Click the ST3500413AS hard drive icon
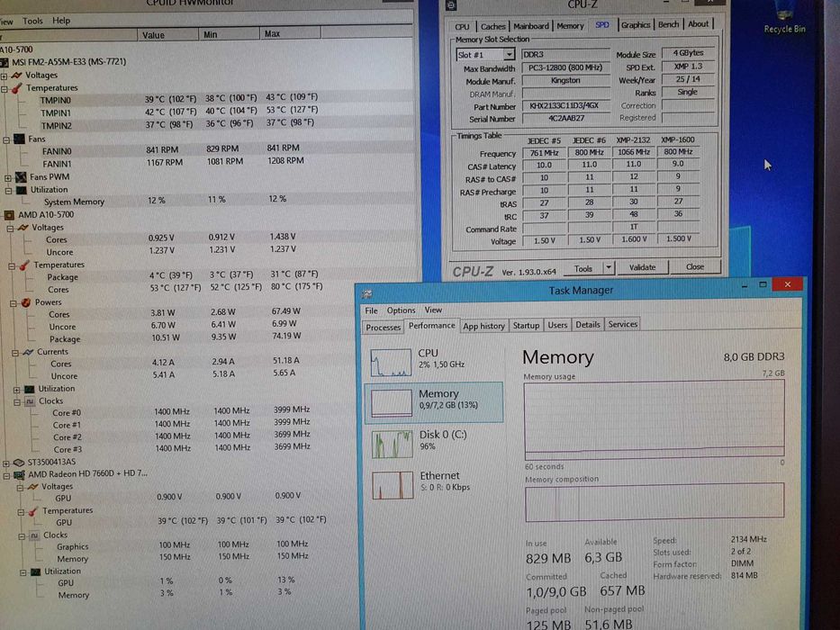 click(18, 463)
